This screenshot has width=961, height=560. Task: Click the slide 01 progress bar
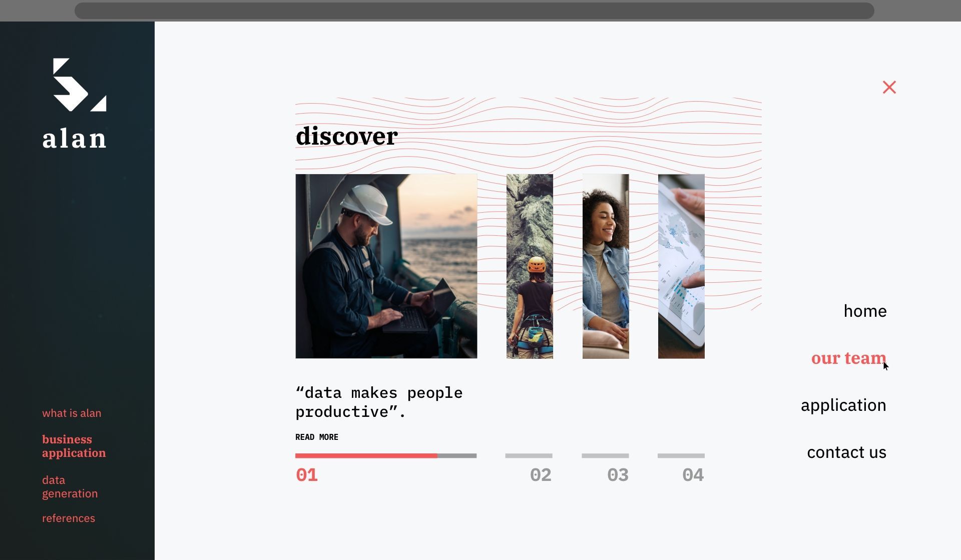coord(386,456)
